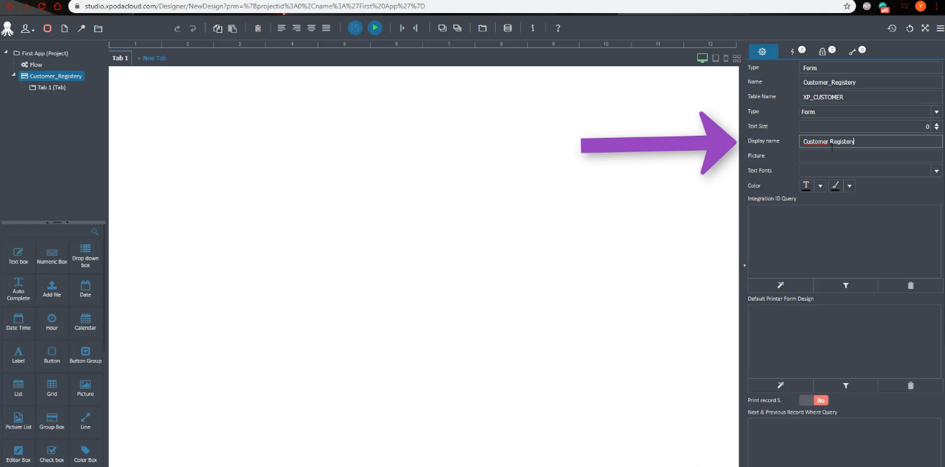Select the Button component

(x=52, y=355)
